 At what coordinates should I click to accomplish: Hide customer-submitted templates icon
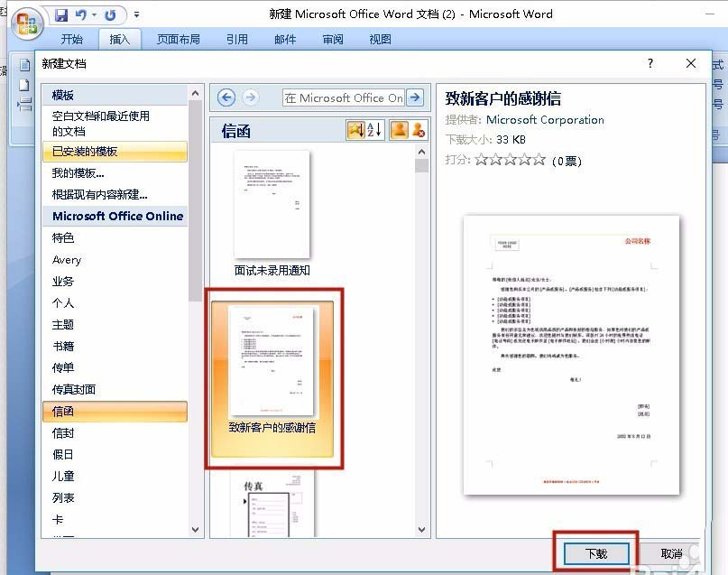point(418,130)
